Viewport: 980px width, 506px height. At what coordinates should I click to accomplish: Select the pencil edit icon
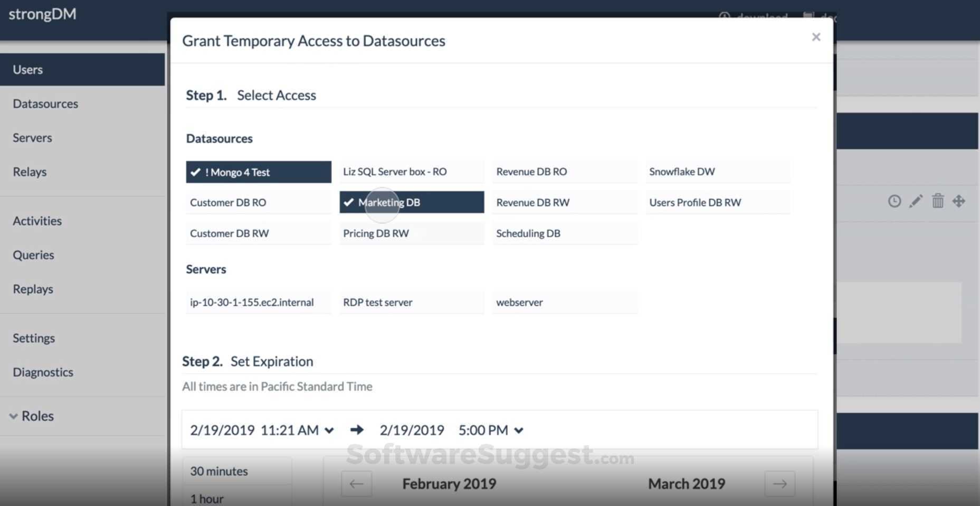[x=916, y=201]
